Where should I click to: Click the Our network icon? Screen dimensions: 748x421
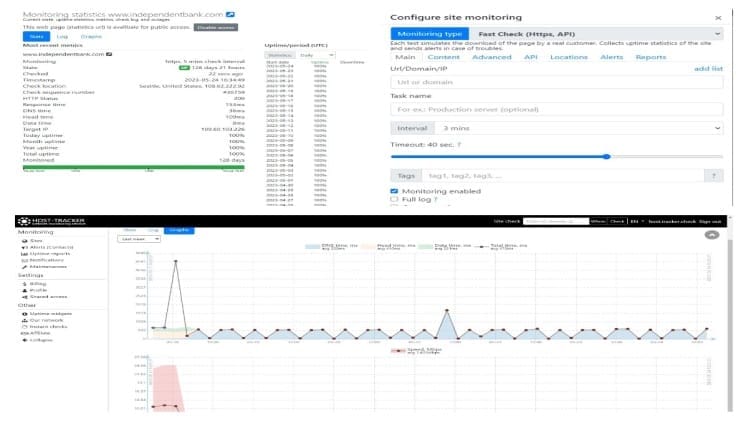(x=24, y=320)
